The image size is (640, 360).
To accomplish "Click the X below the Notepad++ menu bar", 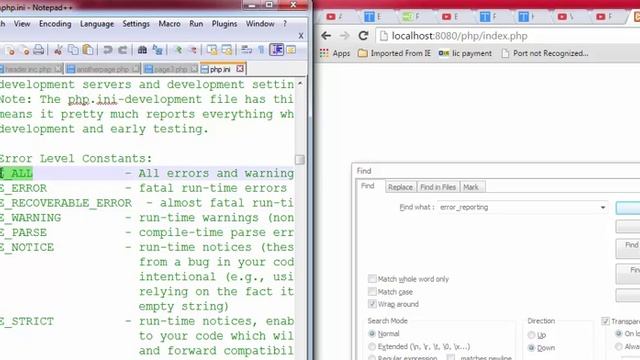I will pyautogui.click(x=301, y=36).
